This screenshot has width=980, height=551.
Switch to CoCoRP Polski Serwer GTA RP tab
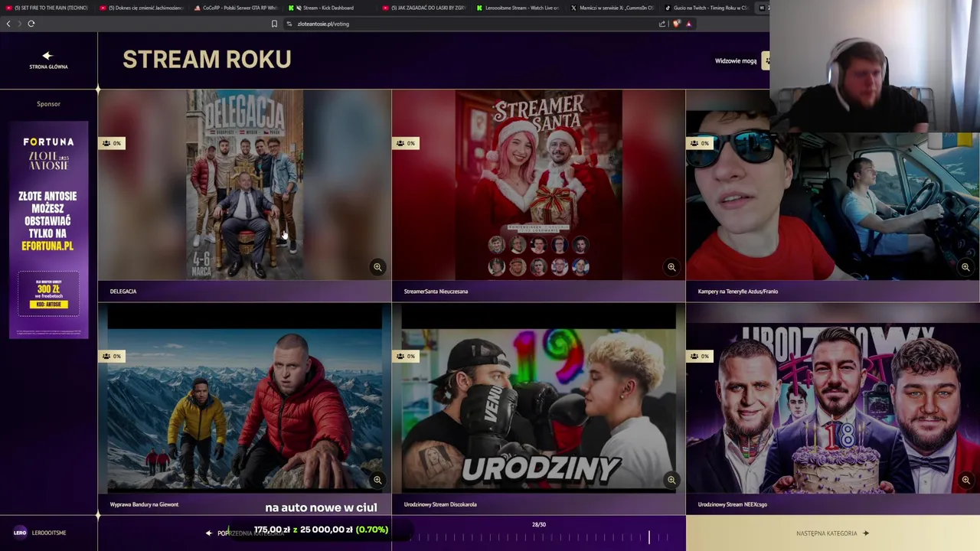tap(236, 8)
